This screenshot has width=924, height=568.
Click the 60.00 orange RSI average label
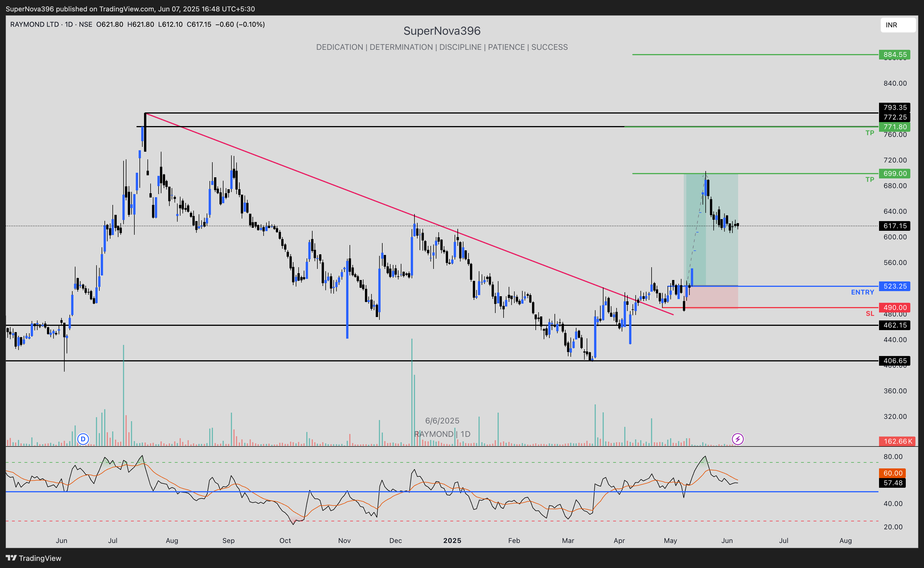(892, 473)
